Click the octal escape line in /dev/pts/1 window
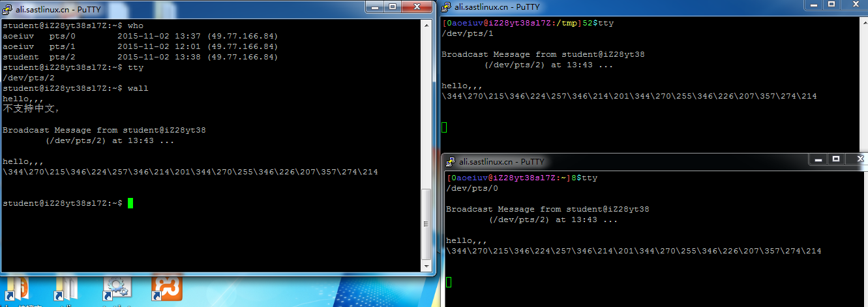Viewport: 868px width, 307px height. point(629,96)
